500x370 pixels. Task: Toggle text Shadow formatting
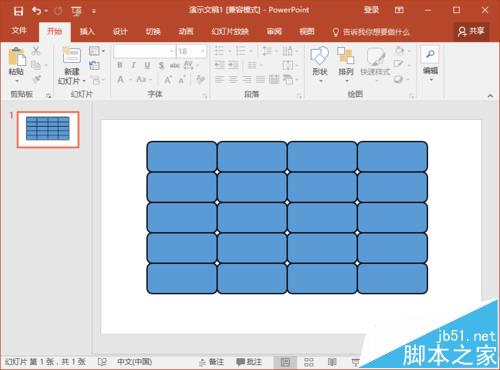(161, 65)
